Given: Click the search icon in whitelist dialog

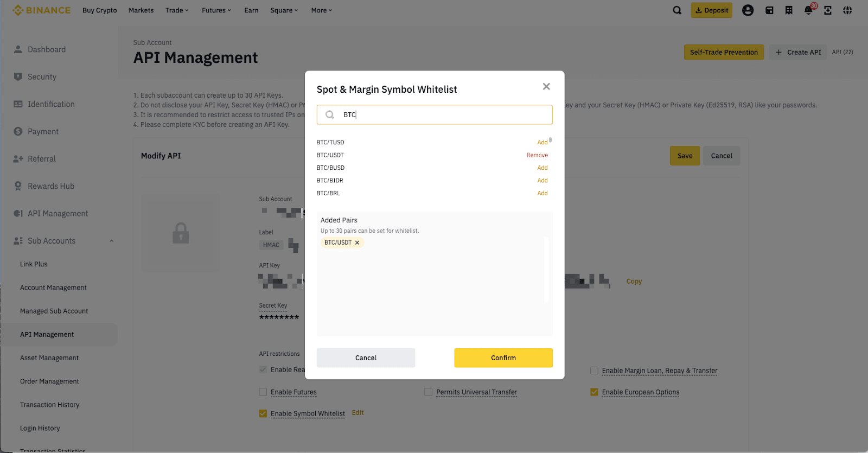Looking at the screenshot, I should 329,114.
